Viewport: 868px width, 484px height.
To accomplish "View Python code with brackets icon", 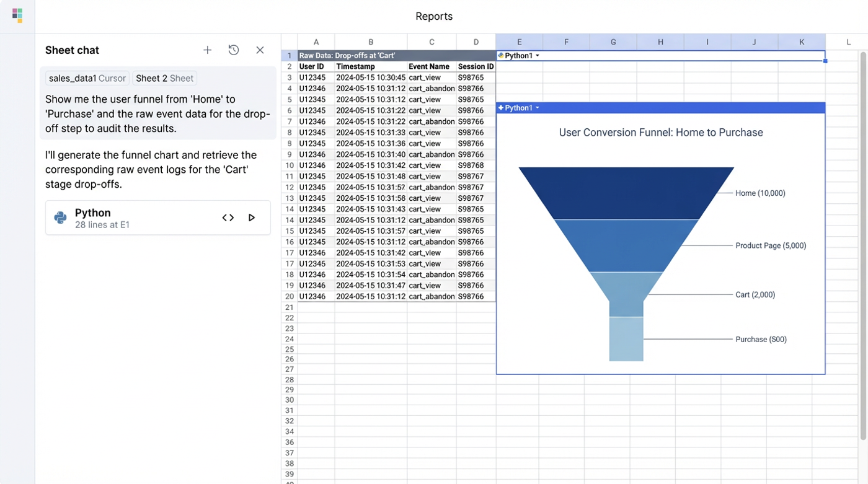I will pos(228,218).
